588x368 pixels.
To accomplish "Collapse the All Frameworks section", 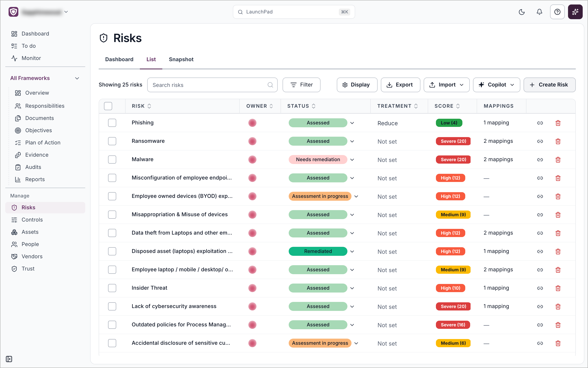I will click(77, 78).
